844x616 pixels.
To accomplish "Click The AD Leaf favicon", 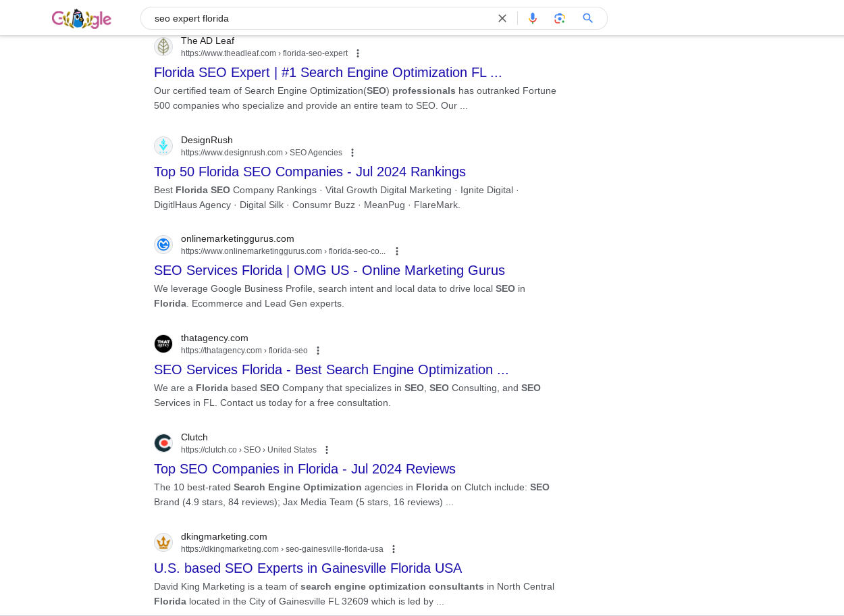I will pyautogui.click(x=163, y=47).
